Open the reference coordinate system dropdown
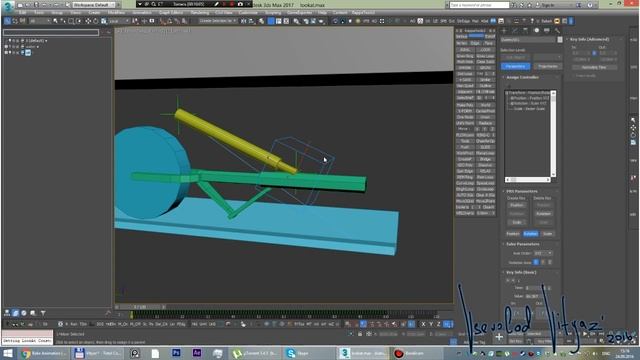Viewport: 640px width, 360px height. coord(119,21)
